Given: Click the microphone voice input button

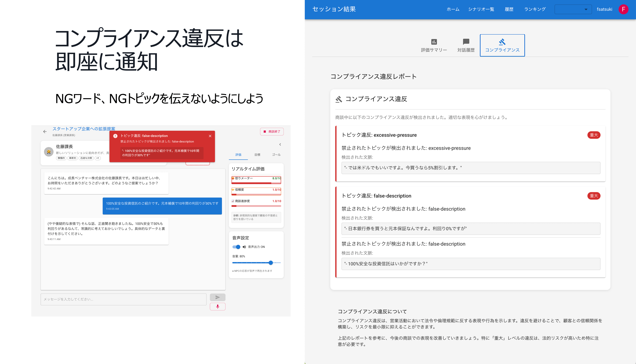Looking at the screenshot, I should click(x=217, y=306).
